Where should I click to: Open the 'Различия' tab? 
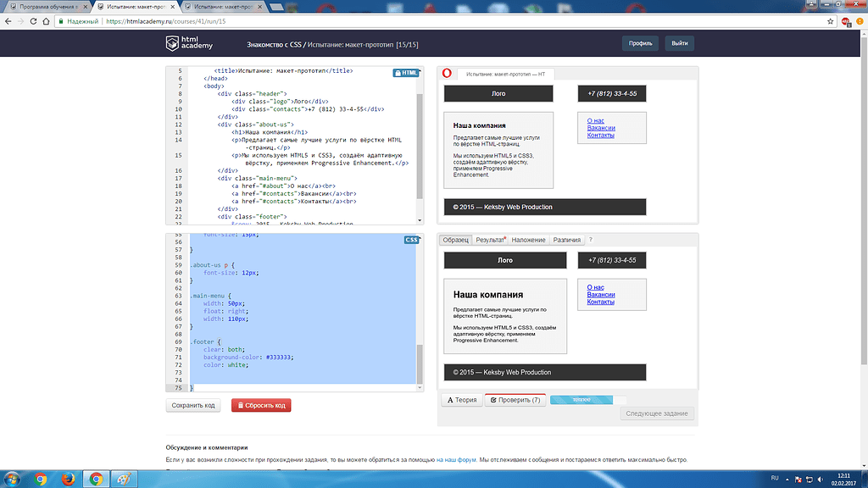pos(566,240)
